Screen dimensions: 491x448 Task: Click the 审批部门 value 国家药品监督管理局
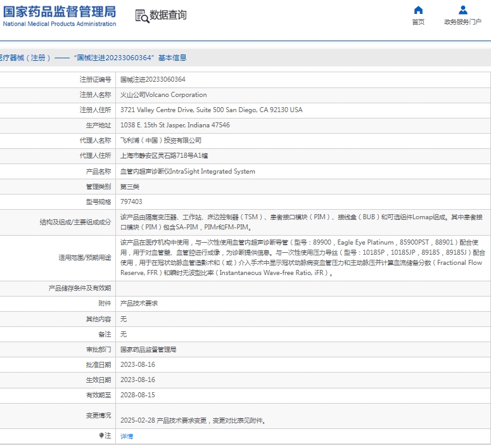(x=148, y=349)
